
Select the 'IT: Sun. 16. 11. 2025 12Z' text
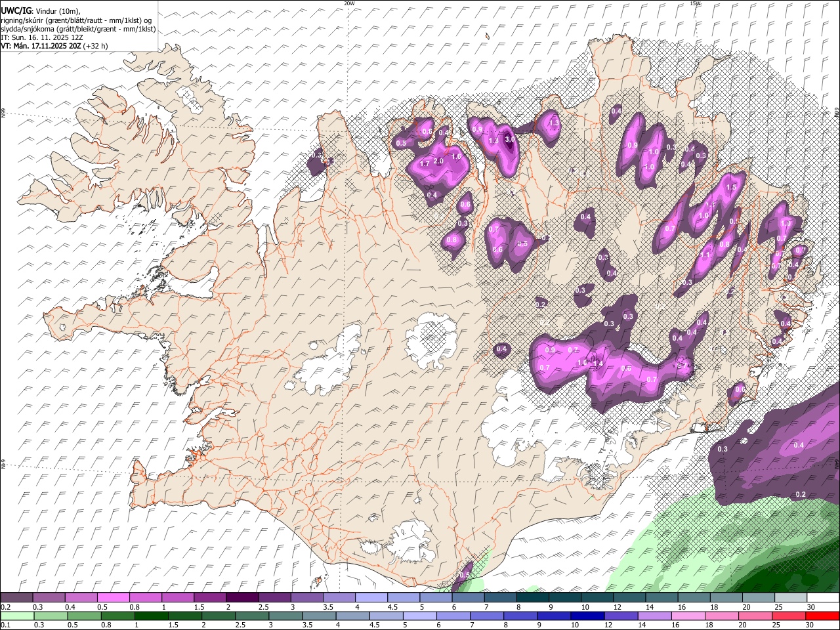pos(42,37)
